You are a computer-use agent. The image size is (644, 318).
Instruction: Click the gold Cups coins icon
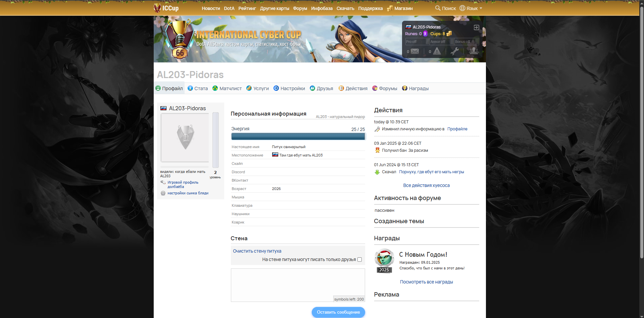[449, 34]
